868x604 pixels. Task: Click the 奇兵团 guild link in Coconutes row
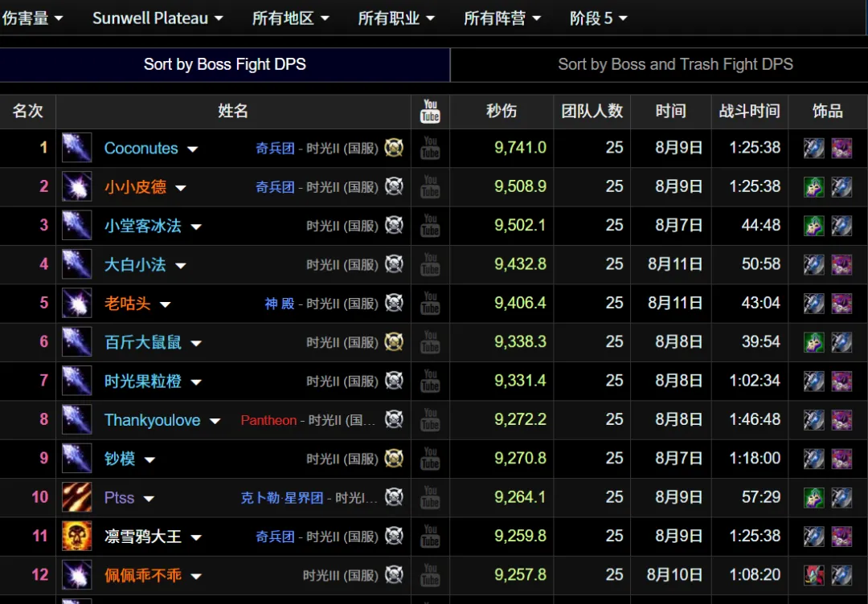tap(275, 149)
